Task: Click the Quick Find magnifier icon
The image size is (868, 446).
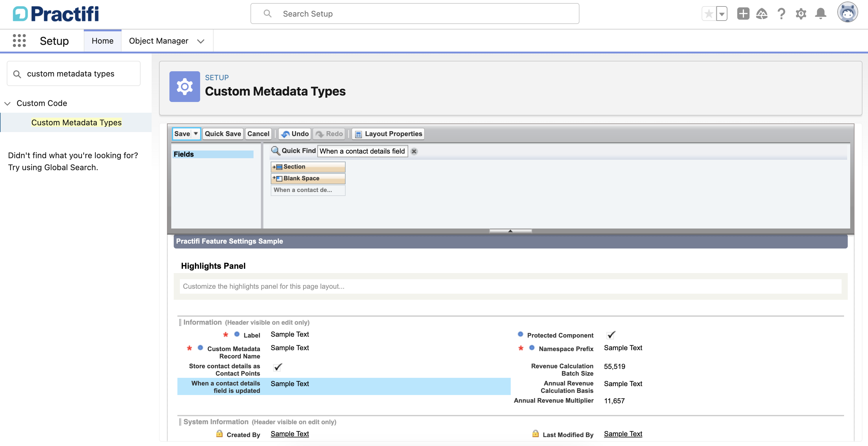Action: click(x=275, y=151)
